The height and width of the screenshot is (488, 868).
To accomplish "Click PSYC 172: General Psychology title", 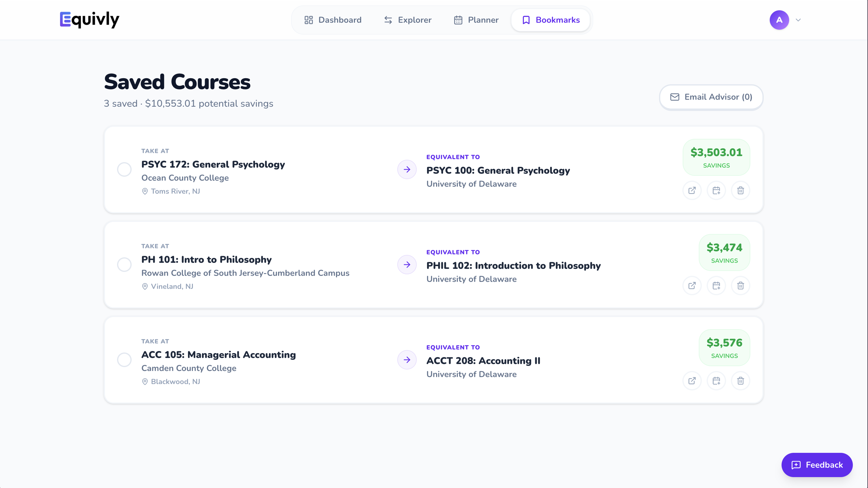I will tap(213, 164).
